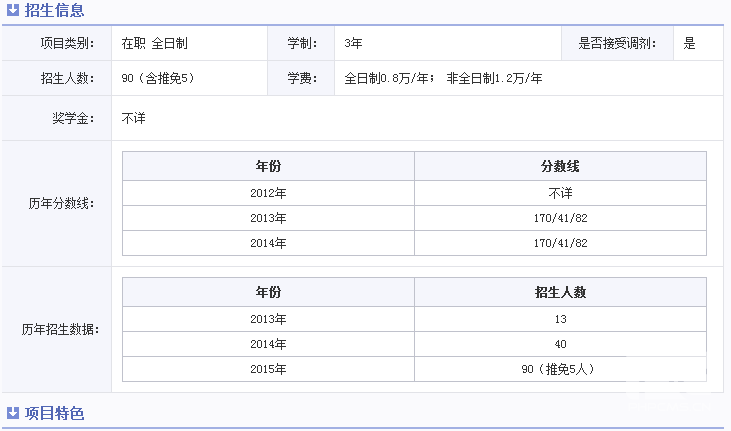Click the 是否接受调剂 label
This screenshot has width=731, height=431.
click(x=617, y=43)
